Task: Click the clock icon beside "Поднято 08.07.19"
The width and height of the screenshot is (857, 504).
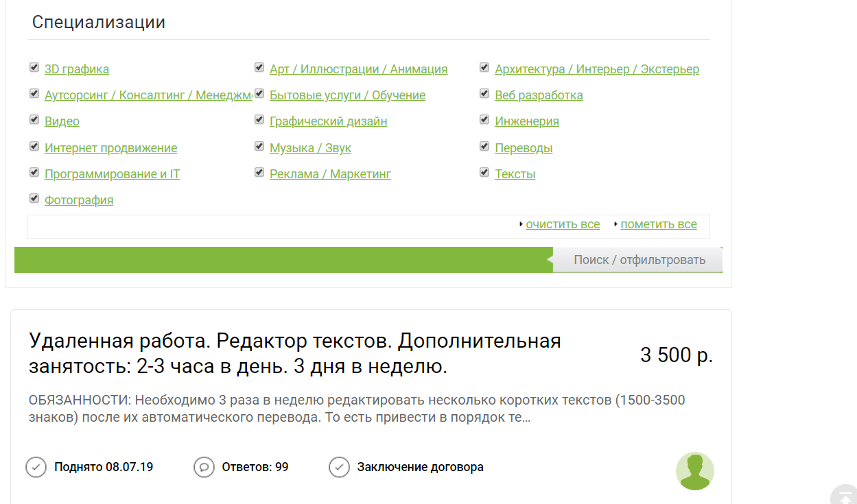Action: 36,467
